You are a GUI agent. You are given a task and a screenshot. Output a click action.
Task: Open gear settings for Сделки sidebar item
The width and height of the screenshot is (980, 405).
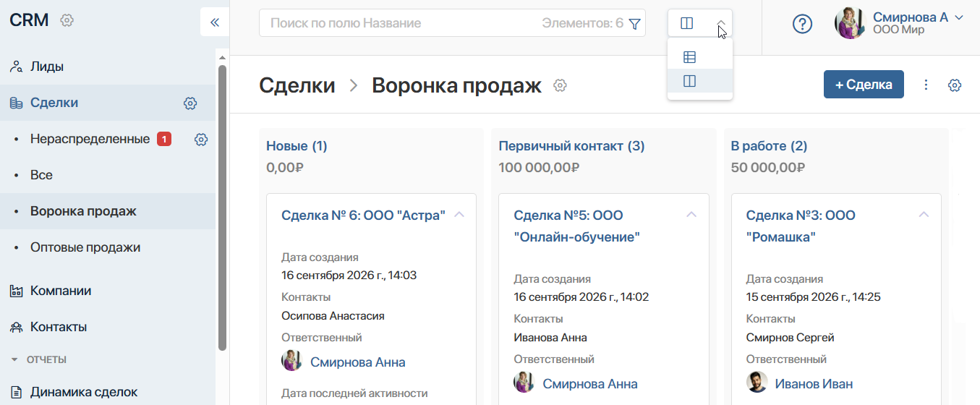[190, 103]
